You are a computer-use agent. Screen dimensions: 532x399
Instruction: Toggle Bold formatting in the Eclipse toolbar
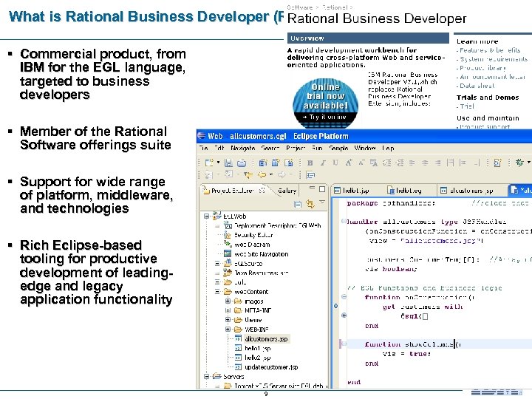click(310, 163)
